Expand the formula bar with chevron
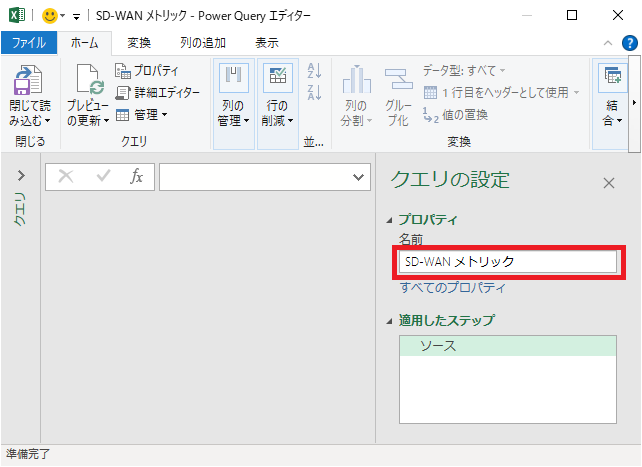 point(358,177)
